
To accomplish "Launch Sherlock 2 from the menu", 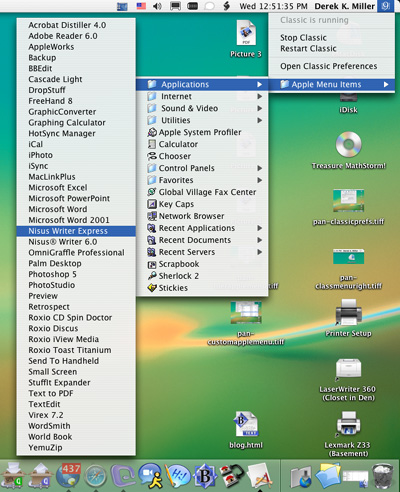I will [202, 276].
